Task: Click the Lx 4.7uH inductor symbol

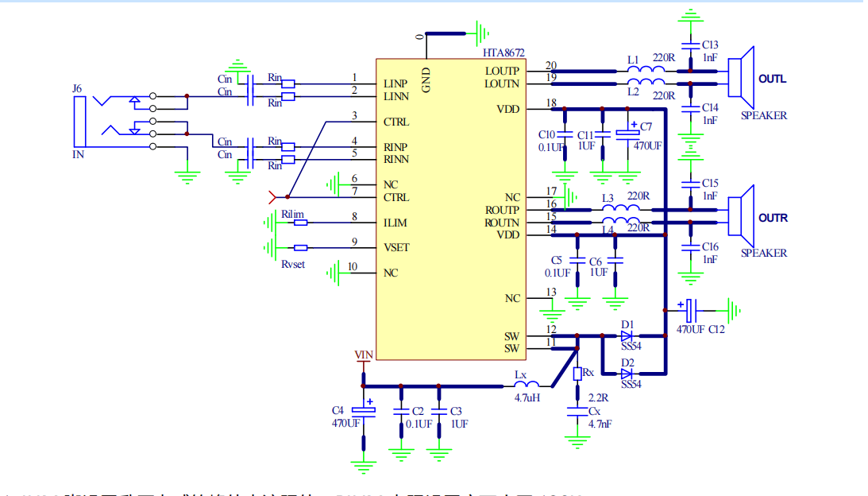Action: click(527, 383)
